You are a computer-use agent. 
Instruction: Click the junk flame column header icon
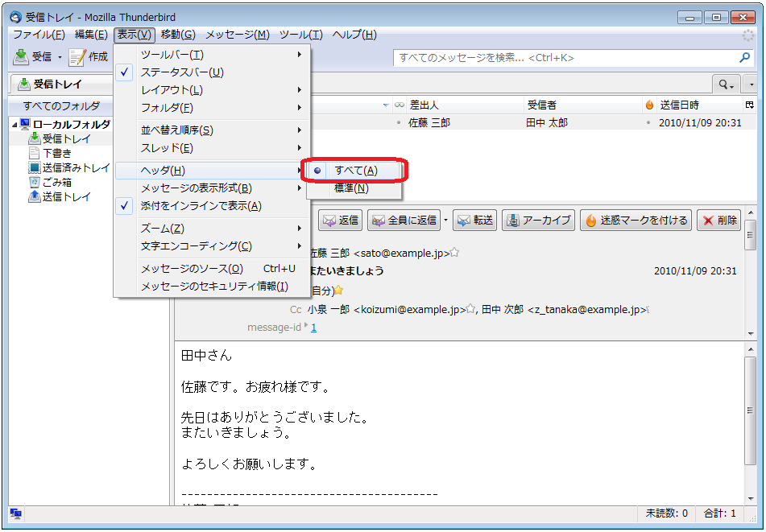coord(649,105)
